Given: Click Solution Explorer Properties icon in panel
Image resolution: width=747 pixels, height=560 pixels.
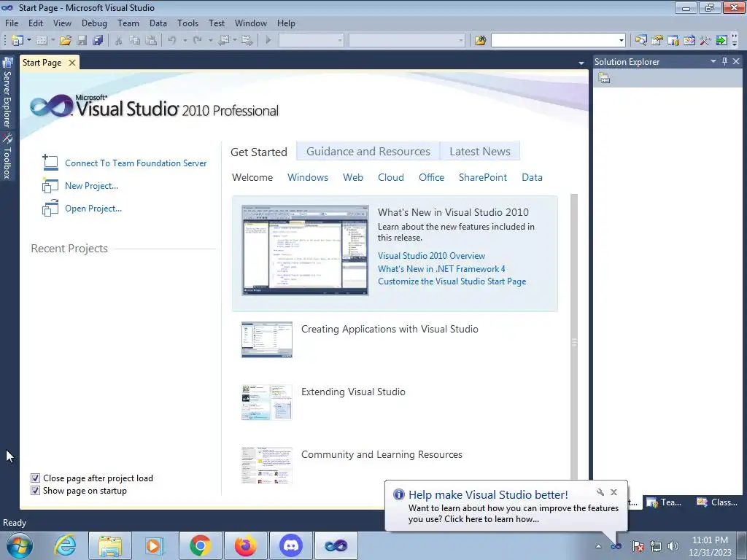Looking at the screenshot, I should 604,78.
